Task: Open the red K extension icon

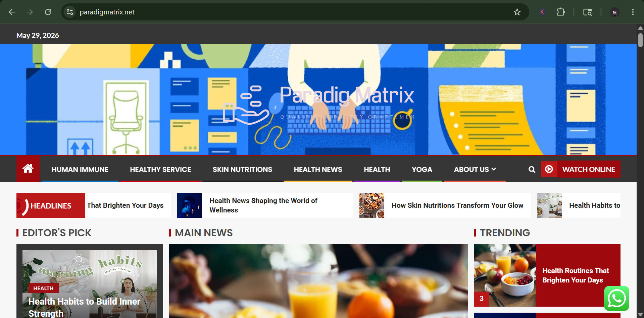Action: [x=542, y=12]
